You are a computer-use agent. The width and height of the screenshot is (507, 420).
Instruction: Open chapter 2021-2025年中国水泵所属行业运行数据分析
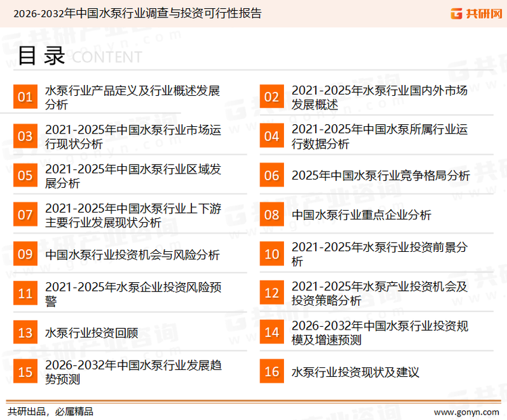pyautogui.click(x=379, y=136)
